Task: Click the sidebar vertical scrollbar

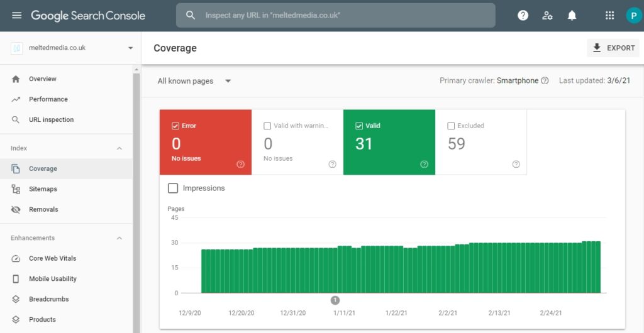Action: (136, 203)
